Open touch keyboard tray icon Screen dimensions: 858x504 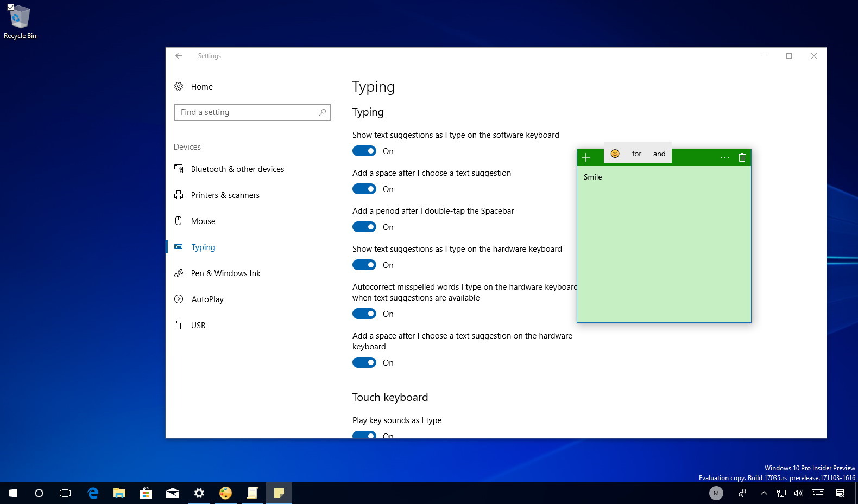point(818,493)
